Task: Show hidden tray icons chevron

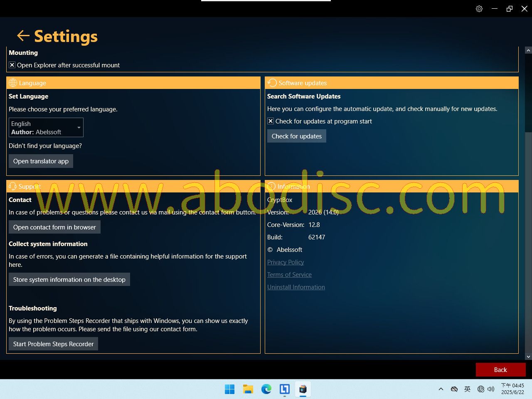Action: tap(441, 389)
